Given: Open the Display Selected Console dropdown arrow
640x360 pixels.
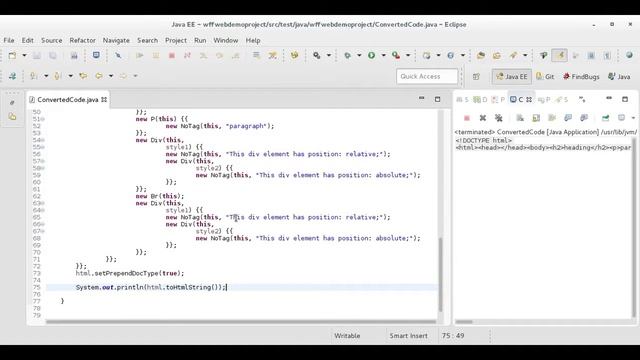Looking at the screenshot, I should pyautogui.click(x=633, y=118).
